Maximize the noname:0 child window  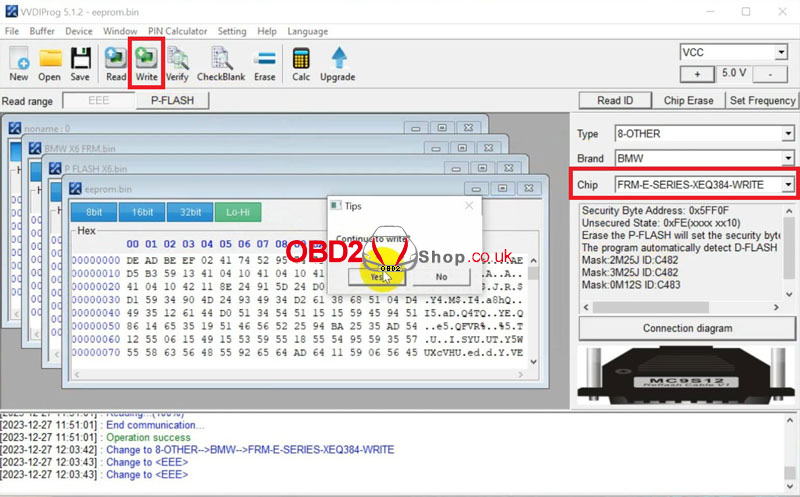click(442, 128)
